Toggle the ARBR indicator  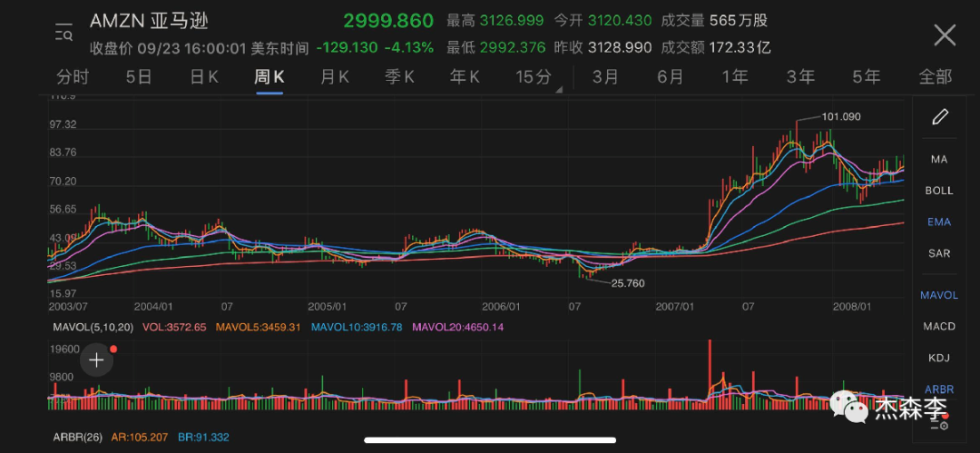click(939, 389)
